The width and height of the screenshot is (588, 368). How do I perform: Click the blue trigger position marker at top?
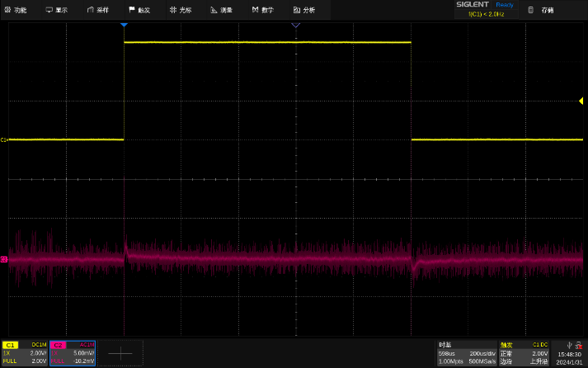(x=124, y=26)
